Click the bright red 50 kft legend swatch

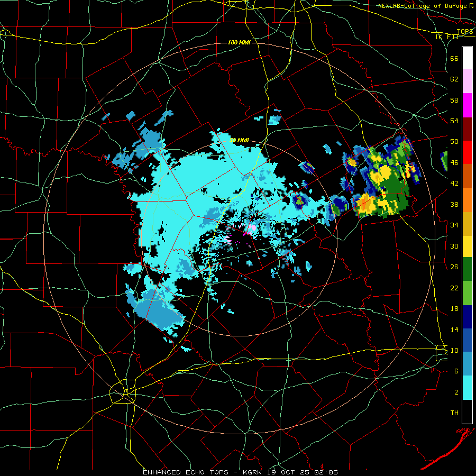467,152
